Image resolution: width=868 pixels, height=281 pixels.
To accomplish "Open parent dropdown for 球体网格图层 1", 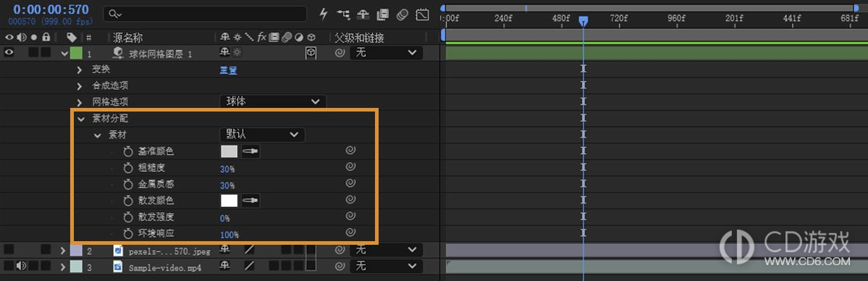I will pos(386,53).
